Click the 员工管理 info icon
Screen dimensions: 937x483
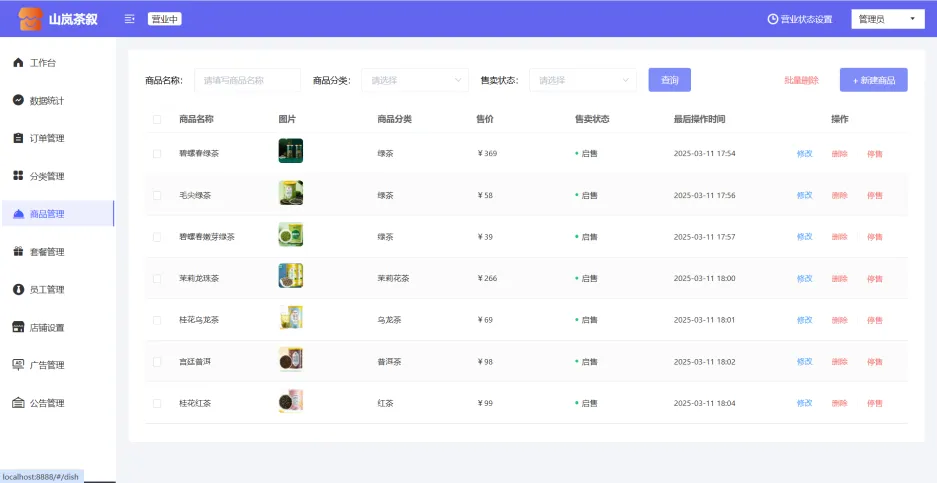pos(18,289)
